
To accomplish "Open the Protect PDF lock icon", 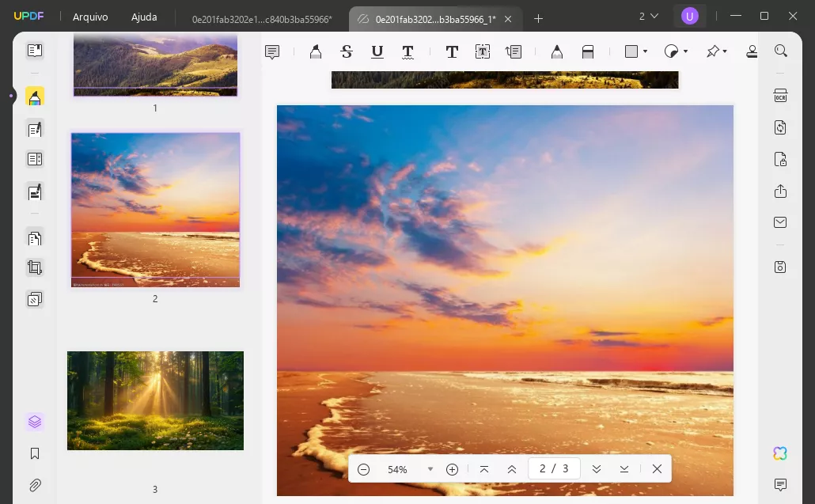I will 780,159.
